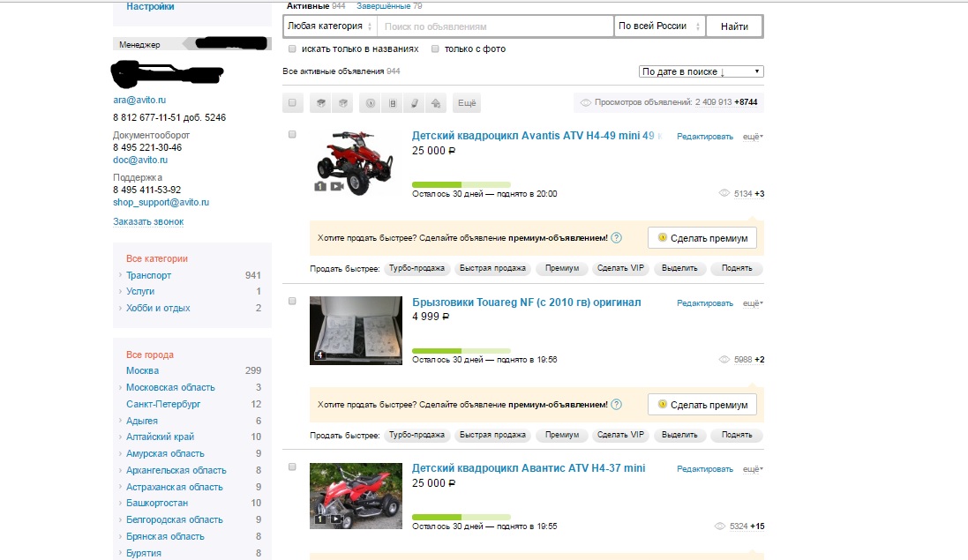Click the premium coin toolbar icon
This screenshot has width=968, height=560.
click(371, 103)
